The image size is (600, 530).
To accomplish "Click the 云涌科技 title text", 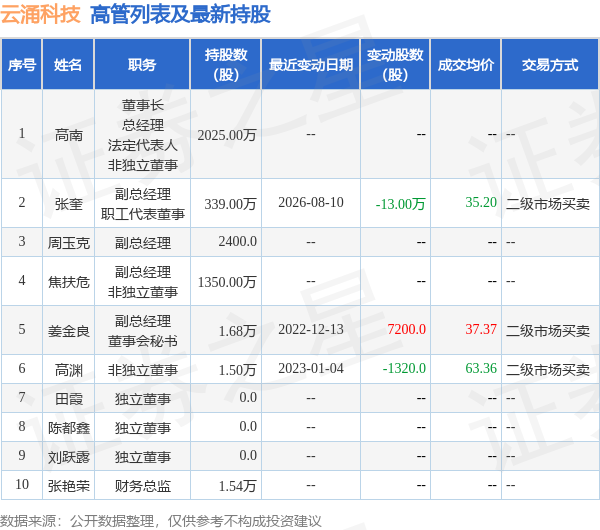I will [40, 15].
